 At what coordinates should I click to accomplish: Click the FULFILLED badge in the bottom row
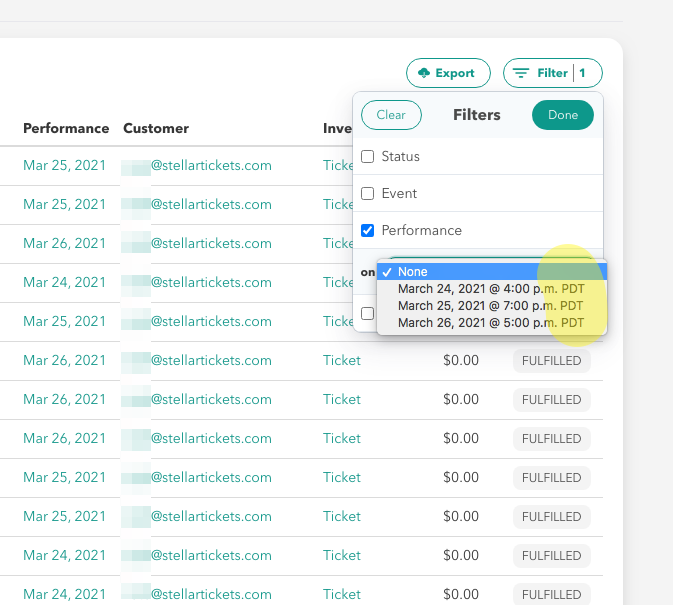point(552,594)
